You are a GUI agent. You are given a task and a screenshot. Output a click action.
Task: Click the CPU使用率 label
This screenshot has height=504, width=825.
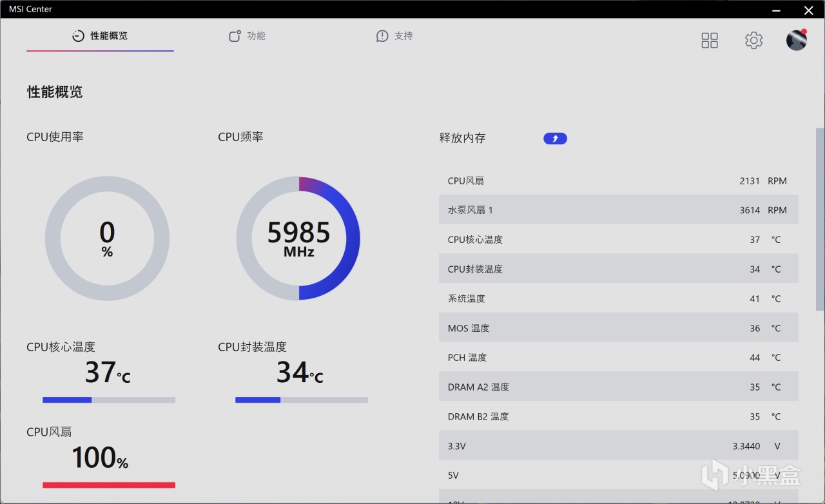(x=55, y=137)
